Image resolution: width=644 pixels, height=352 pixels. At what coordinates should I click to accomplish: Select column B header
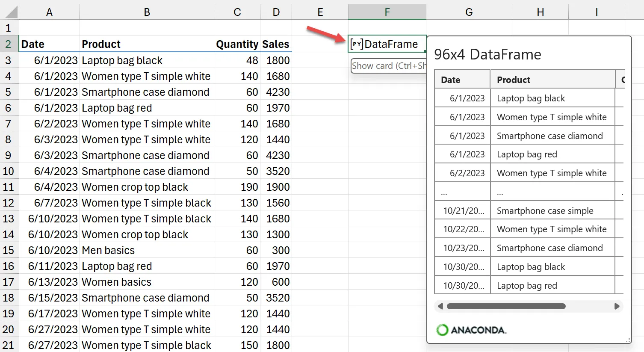pos(147,12)
